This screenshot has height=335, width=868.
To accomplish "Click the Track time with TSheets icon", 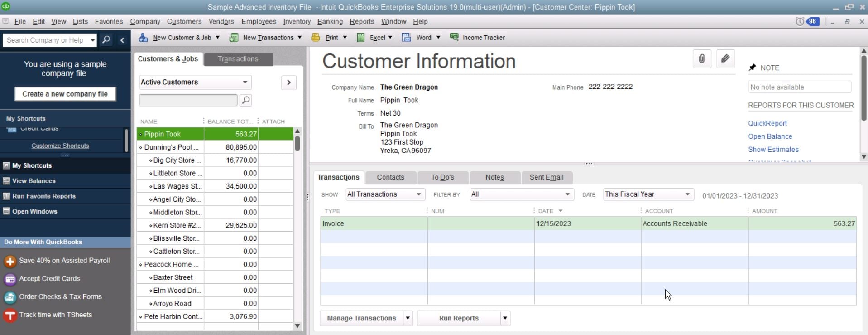I will click(10, 316).
